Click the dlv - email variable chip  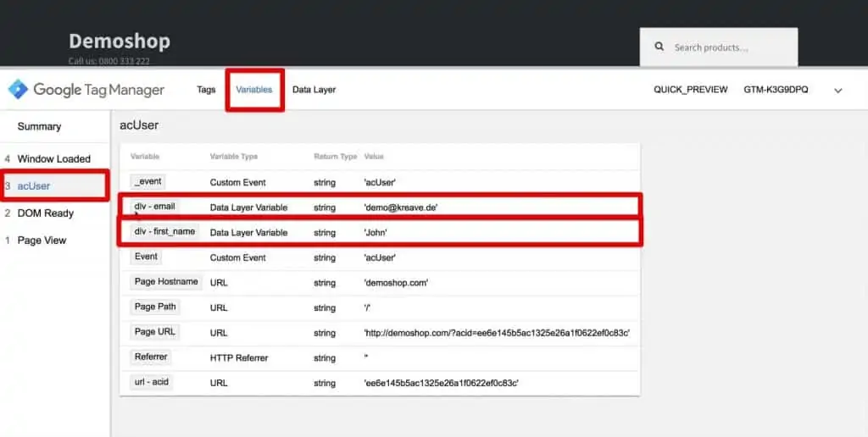click(x=154, y=207)
